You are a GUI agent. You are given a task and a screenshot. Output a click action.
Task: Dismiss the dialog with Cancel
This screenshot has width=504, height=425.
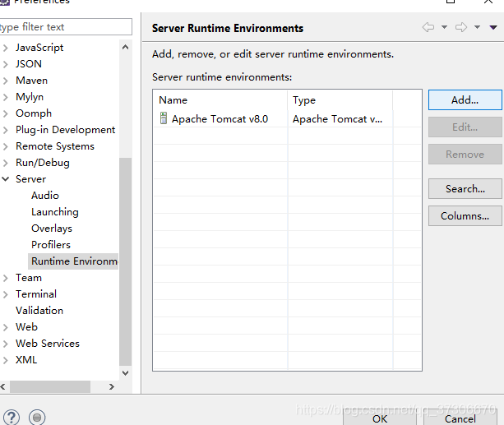coord(460,419)
